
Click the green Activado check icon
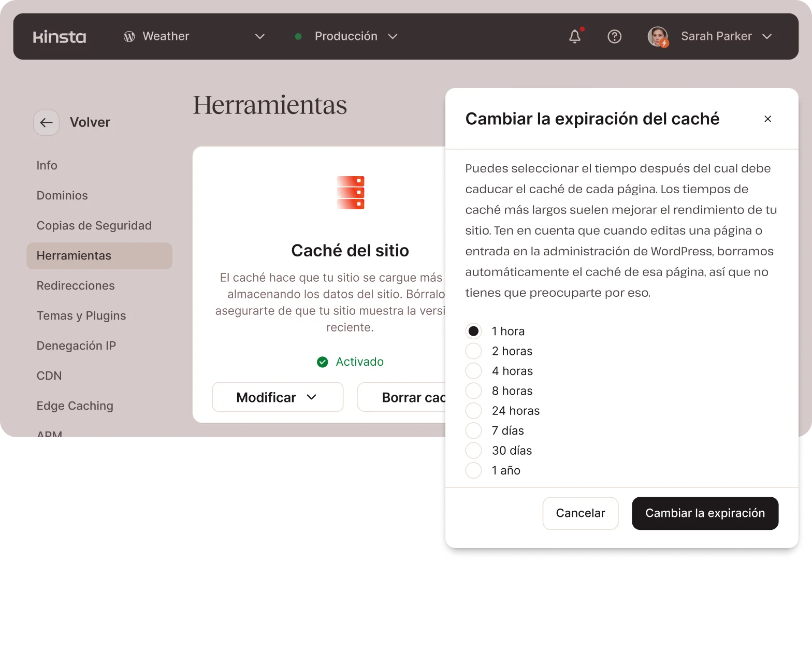[x=323, y=362]
